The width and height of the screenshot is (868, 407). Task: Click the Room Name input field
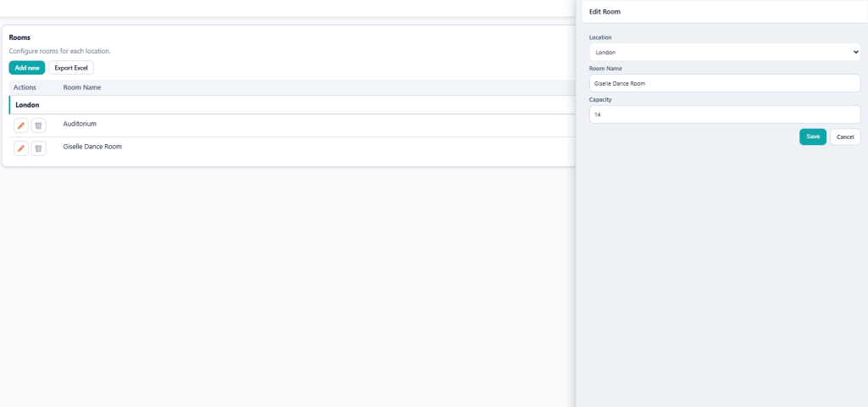tap(725, 83)
